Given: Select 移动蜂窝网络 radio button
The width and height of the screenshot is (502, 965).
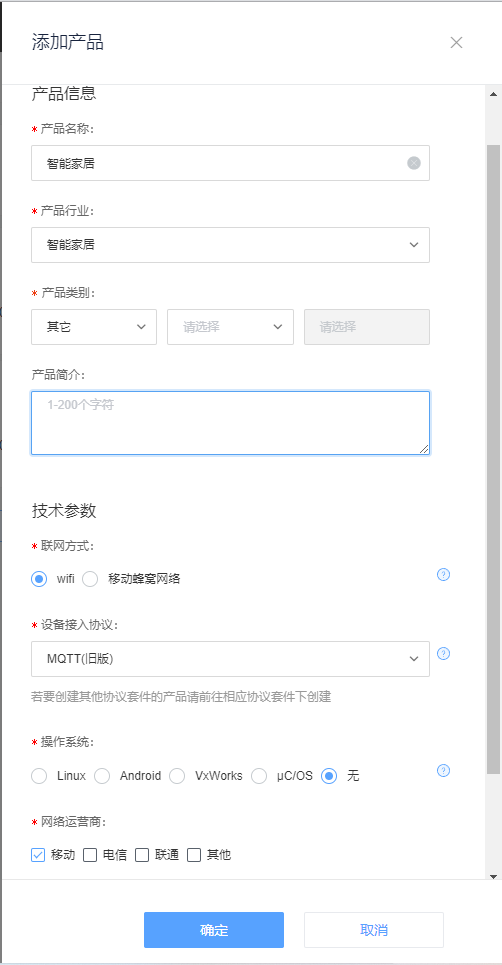Looking at the screenshot, I should [90, 579].
